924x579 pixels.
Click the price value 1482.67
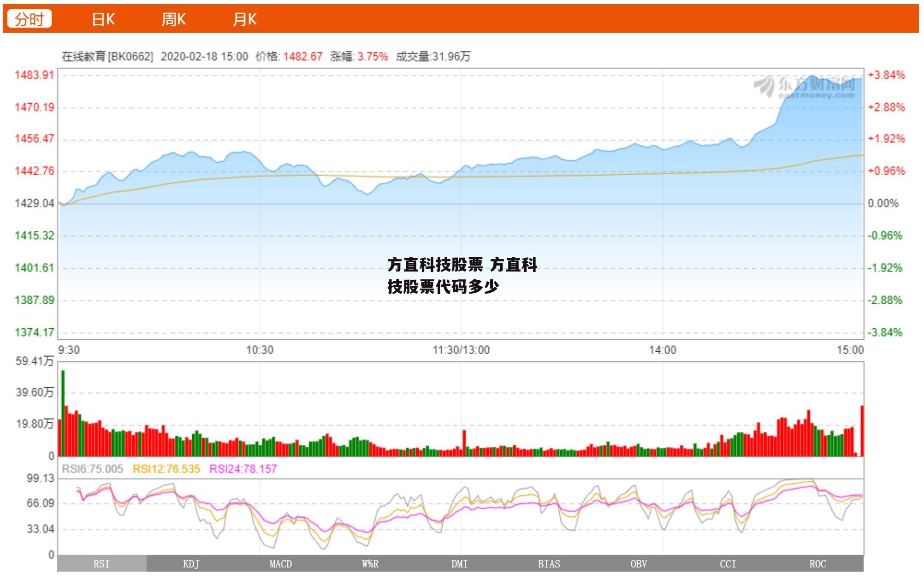click(x=303, y=57)
